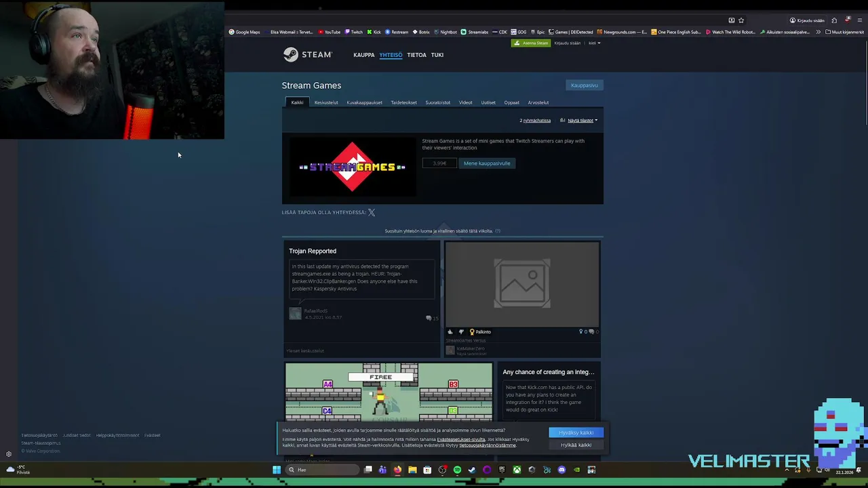868x488 pixels.
Task: Bookmark this page with the star icon
Action: [x=741, y=20]
